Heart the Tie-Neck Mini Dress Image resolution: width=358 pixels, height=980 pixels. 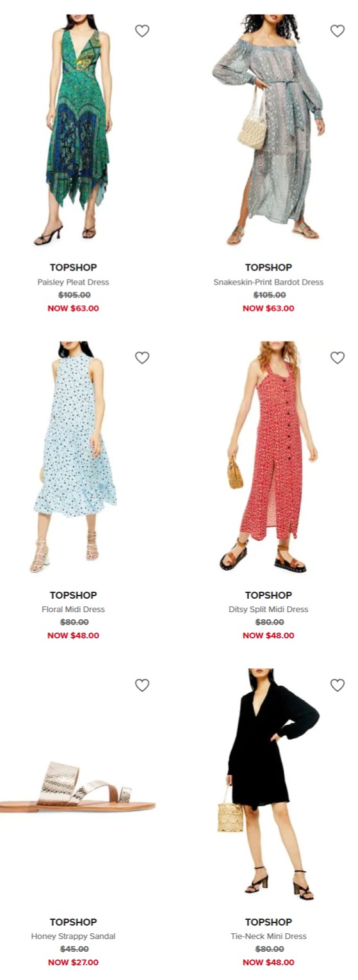pos(338,685)
